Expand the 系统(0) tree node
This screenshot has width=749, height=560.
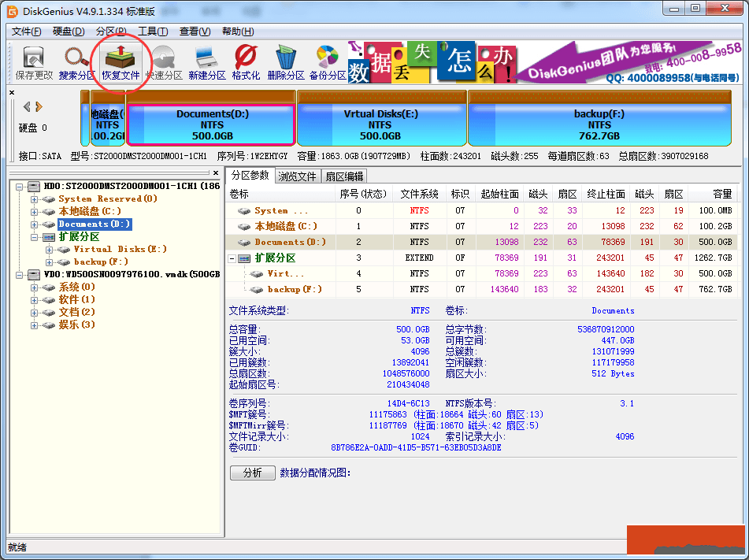[34, 287]
